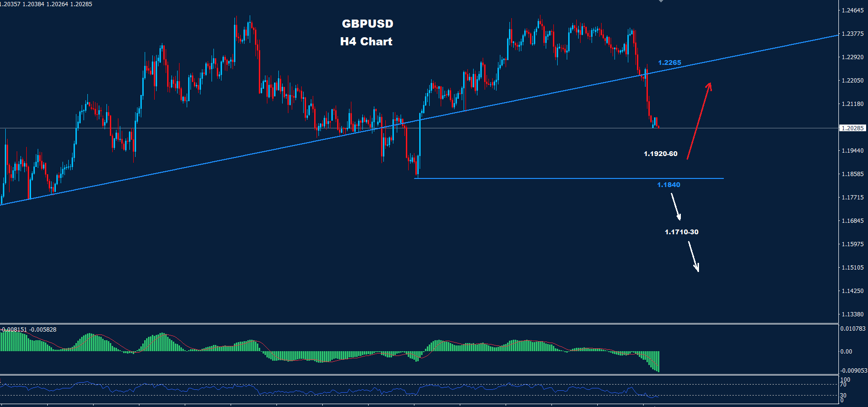The height and width of the screenshot is (407, 868).
Task: Select the GBPUSD title text
Action: 367,24
